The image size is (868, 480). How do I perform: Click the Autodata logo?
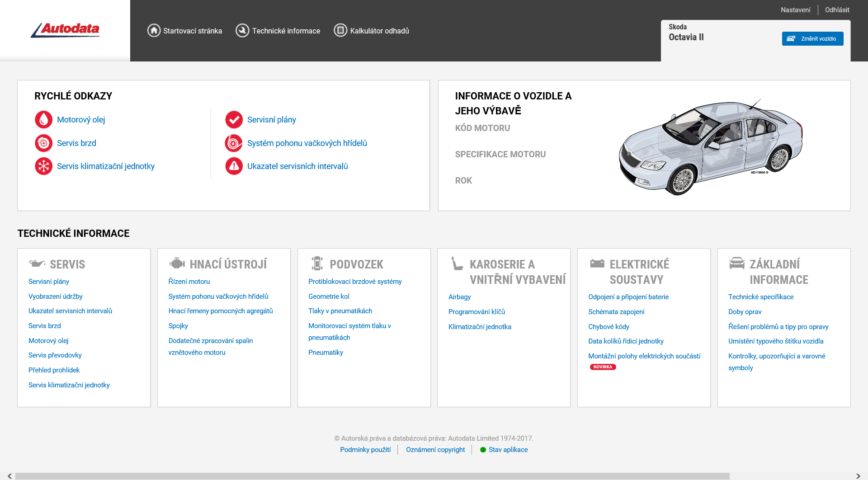(x=65, y=30)
